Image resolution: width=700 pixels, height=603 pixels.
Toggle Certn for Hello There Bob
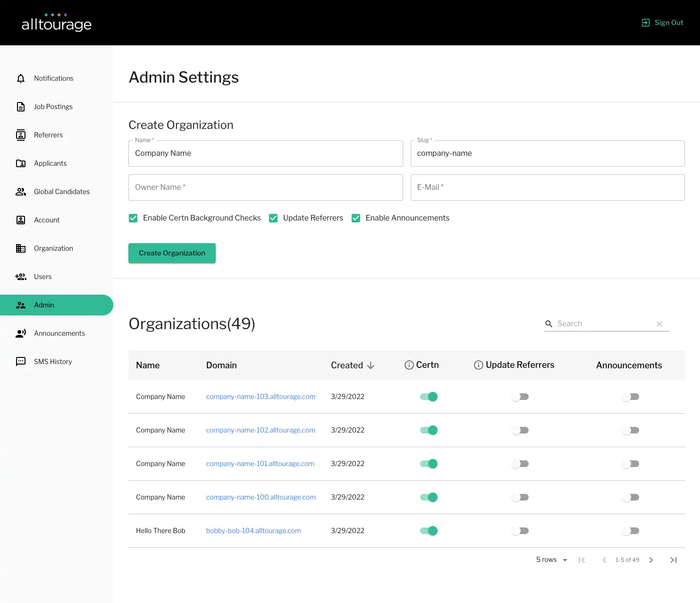[x=429, y=531]
